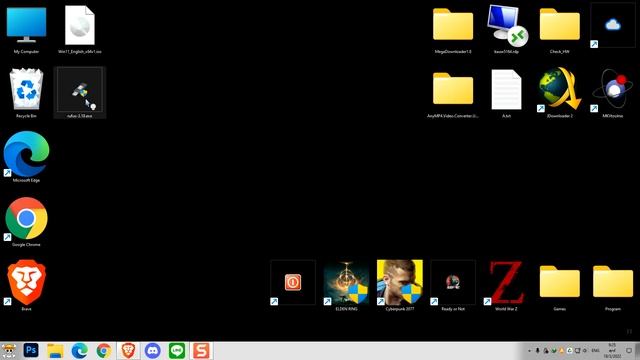Image resolution: width=640 pixels, height=360 pixels.
Task: Select the Microsoft Edge desktop shortcut
Action: 27,154
